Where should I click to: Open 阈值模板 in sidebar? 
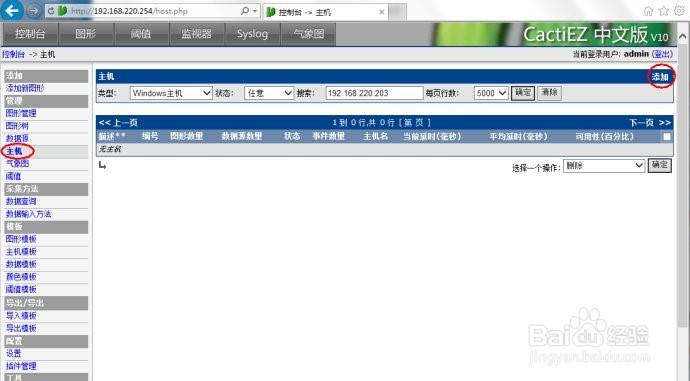click(x=21, y=289)
